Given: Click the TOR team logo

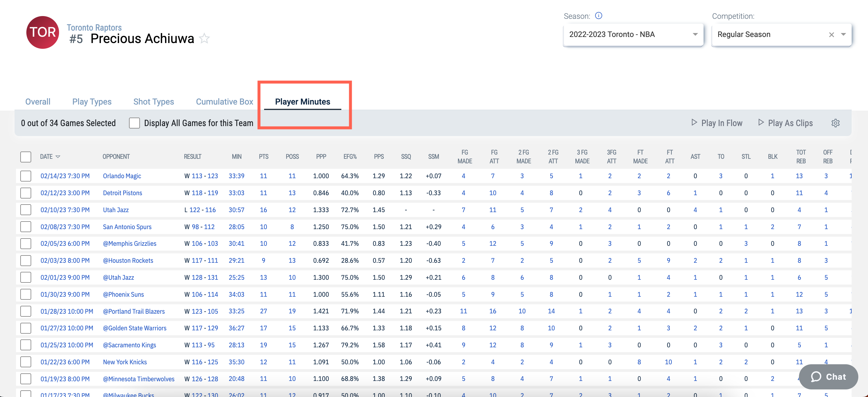Looking at the screenshot, I should click(x=43, y=32).
